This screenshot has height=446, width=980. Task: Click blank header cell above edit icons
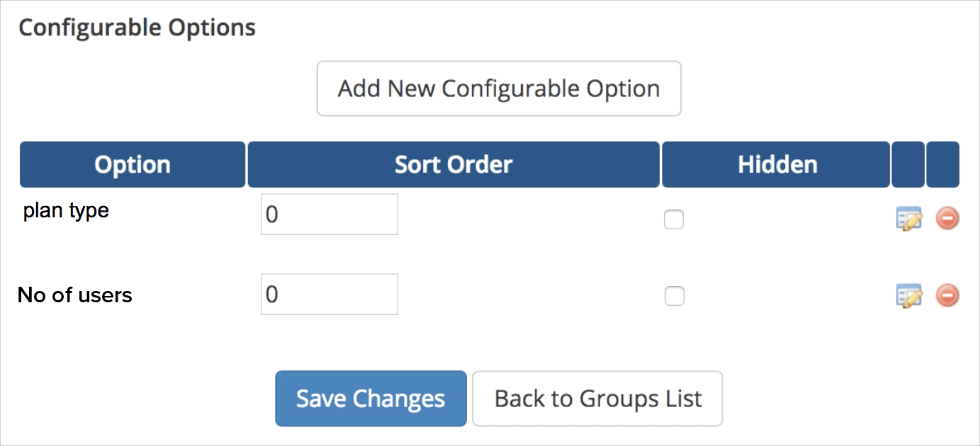[x=908, y=164]
